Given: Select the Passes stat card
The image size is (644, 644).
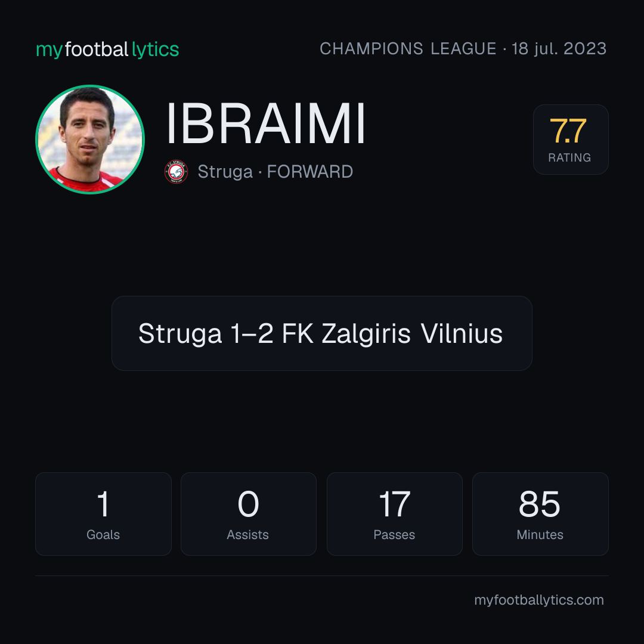Looking at the screenshot, I should 394,514.
